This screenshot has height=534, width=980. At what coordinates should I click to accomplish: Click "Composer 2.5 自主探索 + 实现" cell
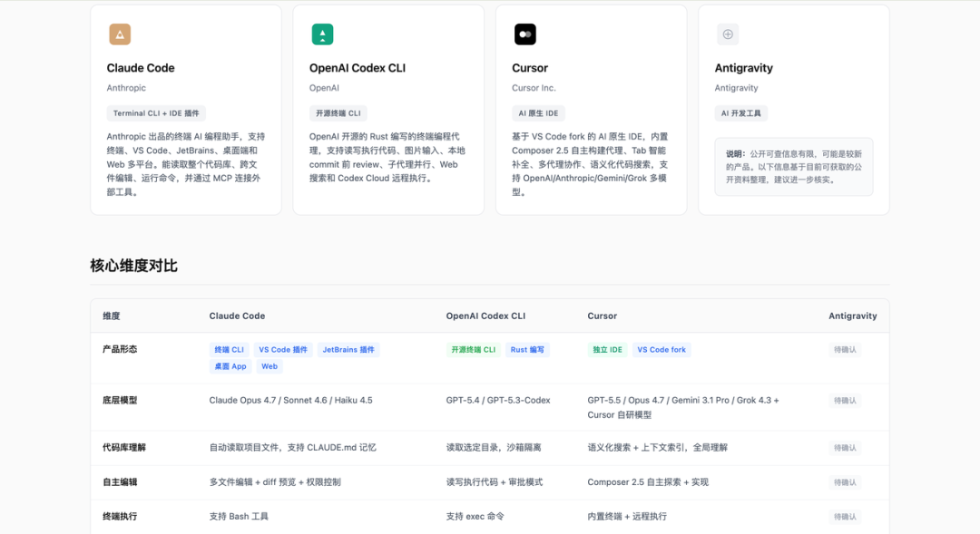648,482
